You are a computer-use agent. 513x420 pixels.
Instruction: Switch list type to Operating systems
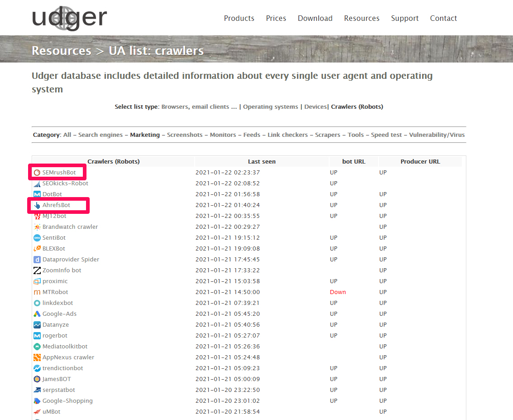click(270, 107)
